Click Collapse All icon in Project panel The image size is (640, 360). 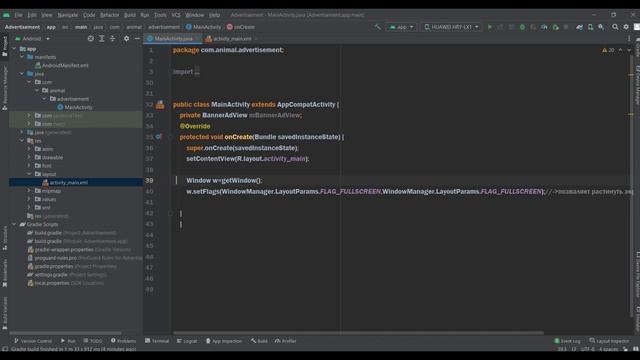tap(112, 38)
